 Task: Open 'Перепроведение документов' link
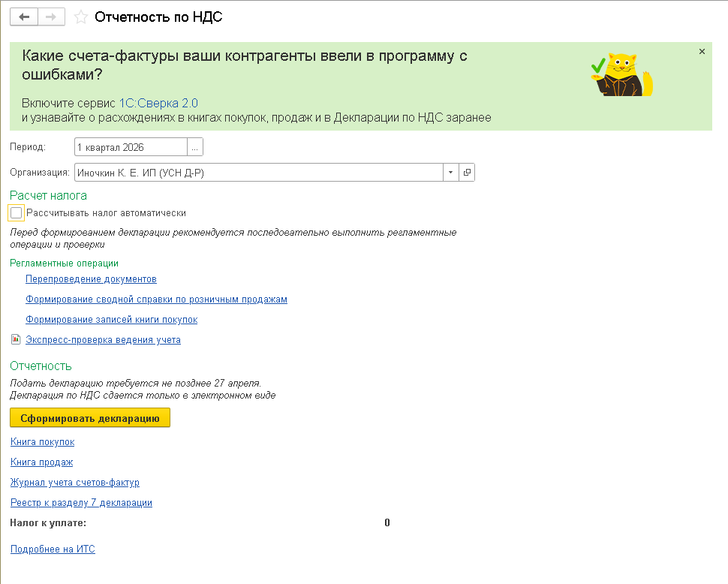click(x=91, y=279)
